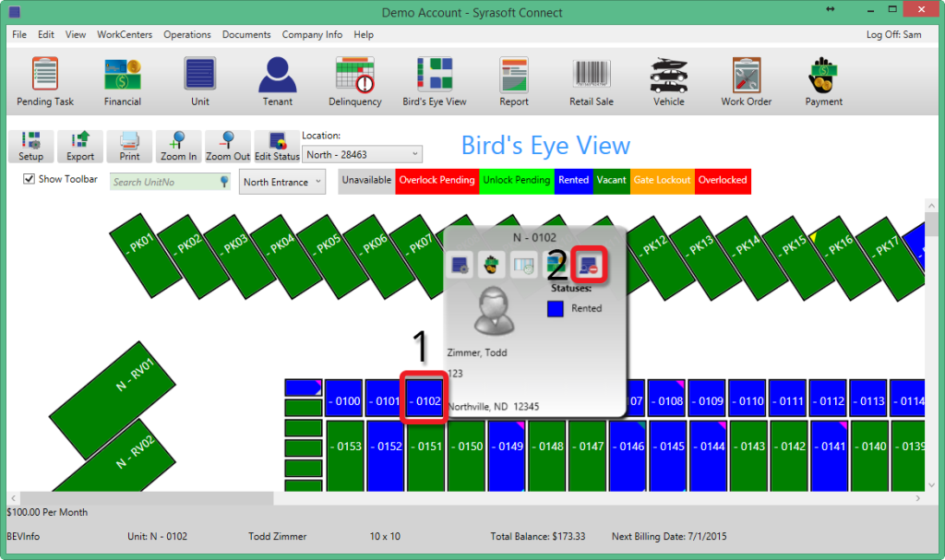The height and width of the screenshot is (560, 945).
Task: Select unit 0149 on the map
Action: pyautogui.click(x=507, y=455)
